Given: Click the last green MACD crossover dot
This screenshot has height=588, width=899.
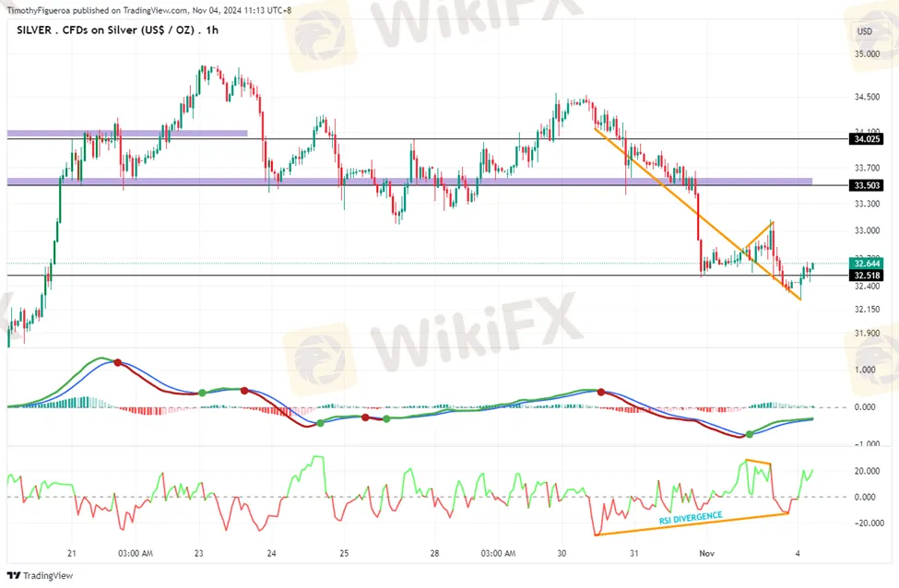Looking at the screenshot, I should [x=750, y=435].
